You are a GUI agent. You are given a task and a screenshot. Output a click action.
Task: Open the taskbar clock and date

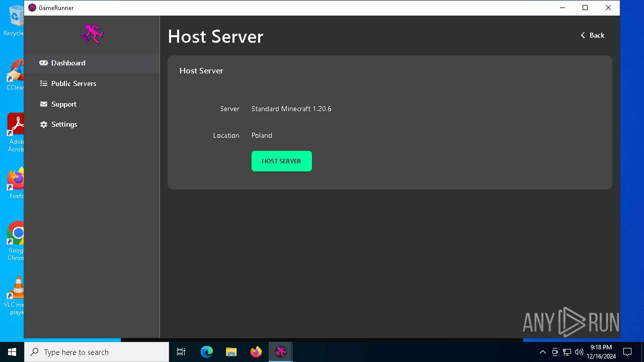click(601, 352)
